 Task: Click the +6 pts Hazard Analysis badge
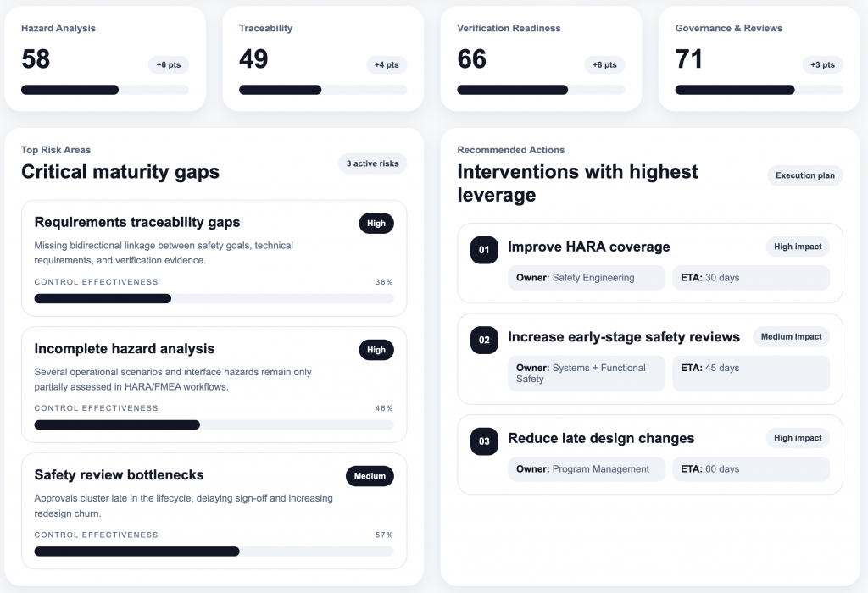pos(168,65)
